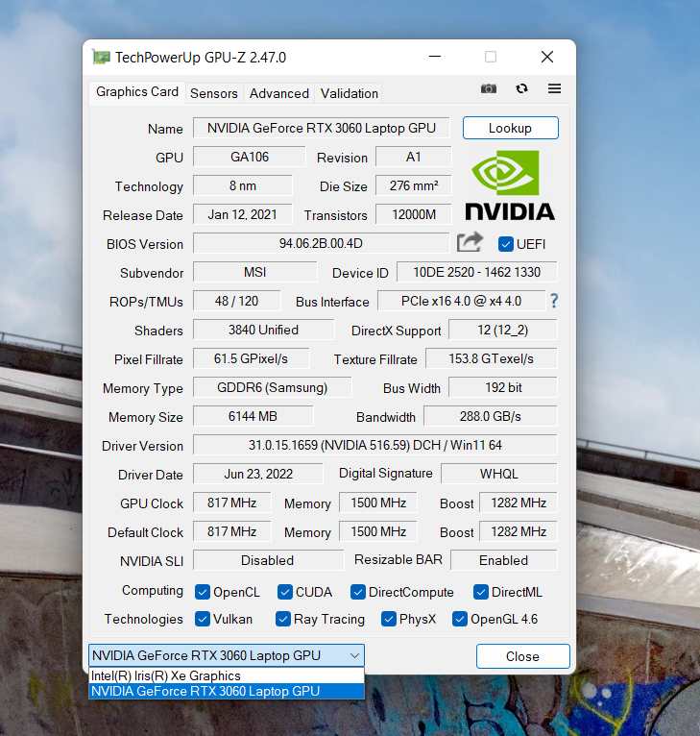Close the GPU-Z window with X
Viewport: 700px width, 736px height.
(547, 57)
